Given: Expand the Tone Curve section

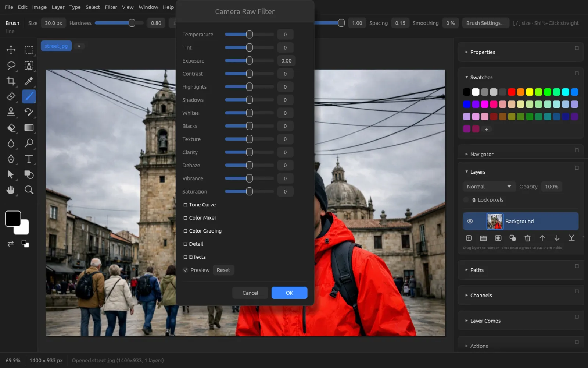Looking at the screenshot, I should coord(199,205).
